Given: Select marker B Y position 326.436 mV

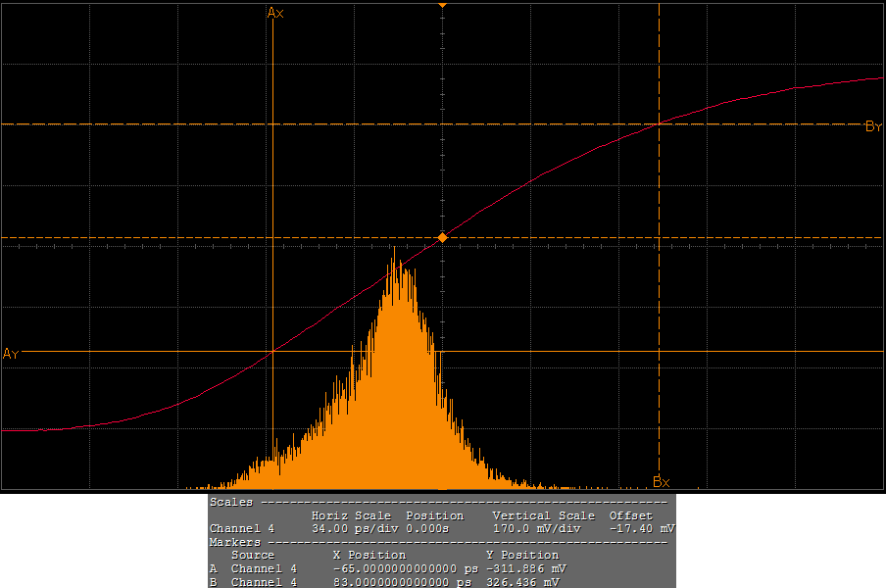Looking at the screenshot, I should tap(523, 582).
